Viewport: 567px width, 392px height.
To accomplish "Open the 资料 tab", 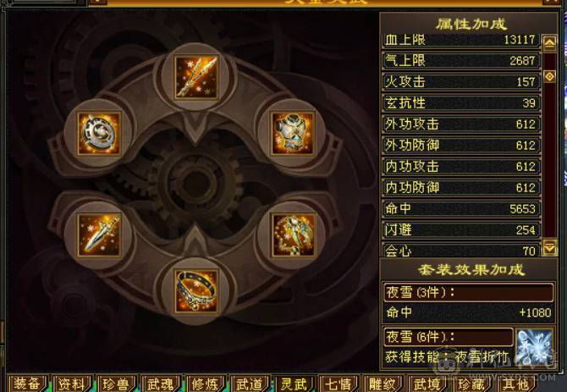I will [71, 384].
